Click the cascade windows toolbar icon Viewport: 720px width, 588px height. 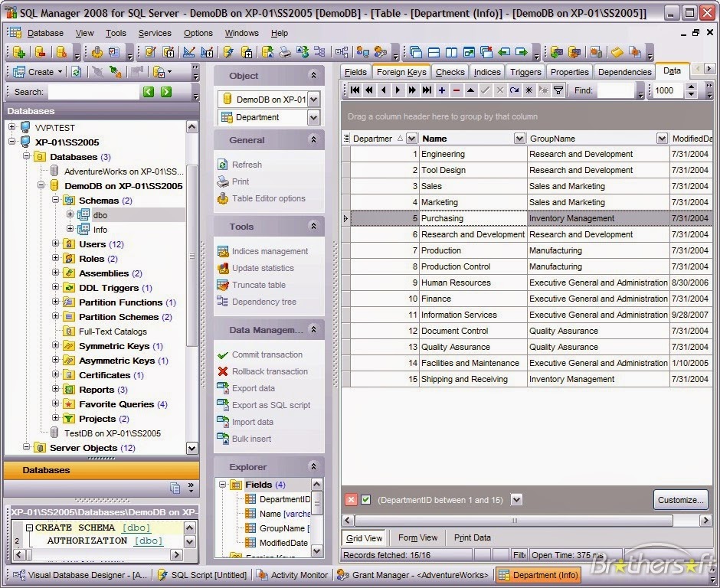click(416, 52)
